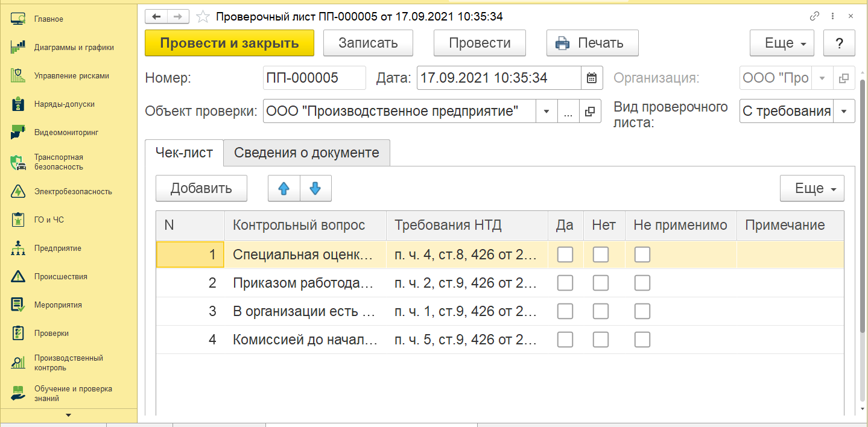Image resolution: width=868 pixels, height=427 pixels.
Task: Copy link to this document
Action: pyautogui.click(x=814, y=16)
